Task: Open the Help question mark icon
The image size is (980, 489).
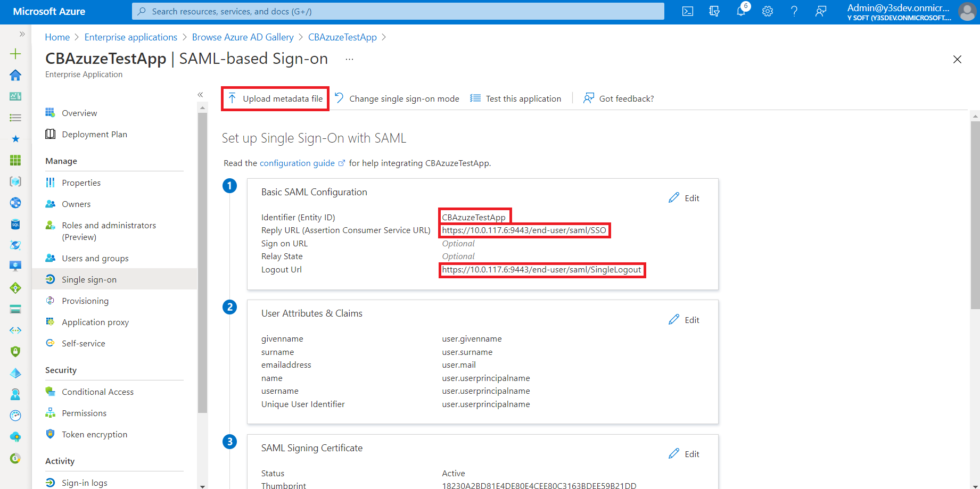Action: tap(794, 11)
